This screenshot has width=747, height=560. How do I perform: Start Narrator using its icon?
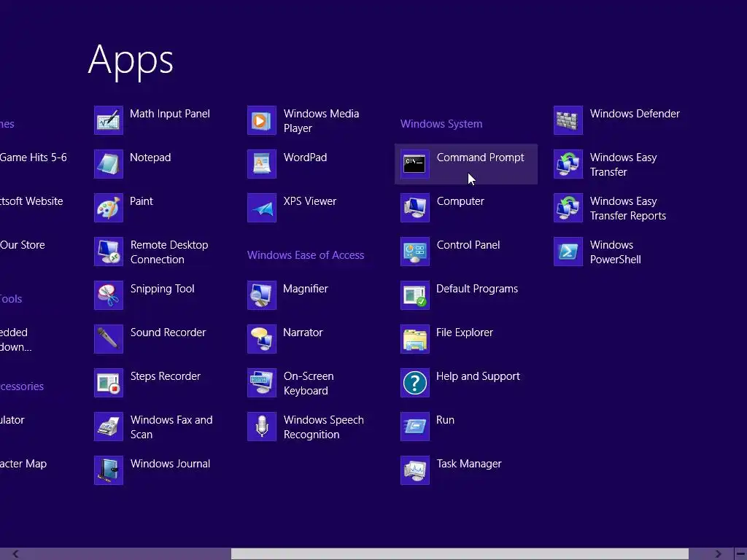click(x=262, y=340)
